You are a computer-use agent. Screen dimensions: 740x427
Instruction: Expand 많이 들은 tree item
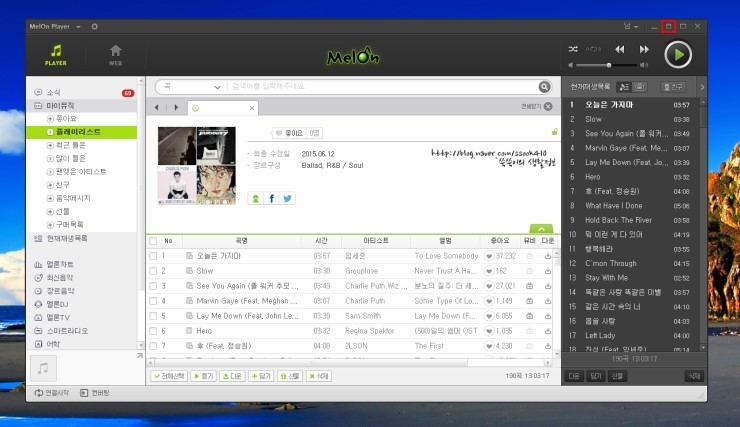[x=50, y=158]
